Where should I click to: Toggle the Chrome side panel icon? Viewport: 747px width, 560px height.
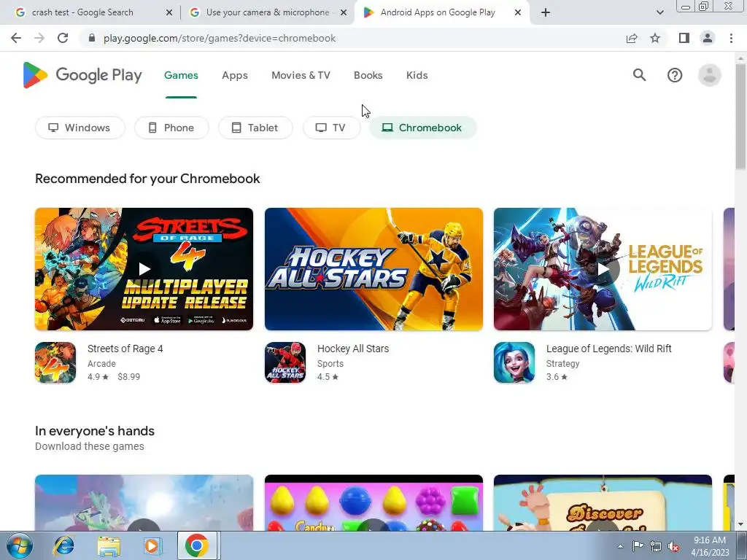(684, 38)
